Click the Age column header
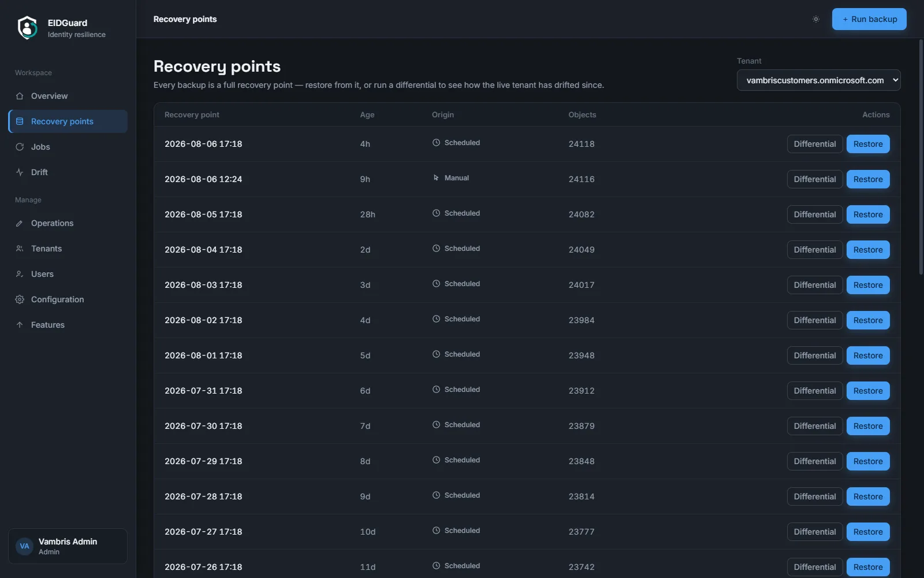The image size is (924, 578). pyautogui.click(x=367, y=114)
